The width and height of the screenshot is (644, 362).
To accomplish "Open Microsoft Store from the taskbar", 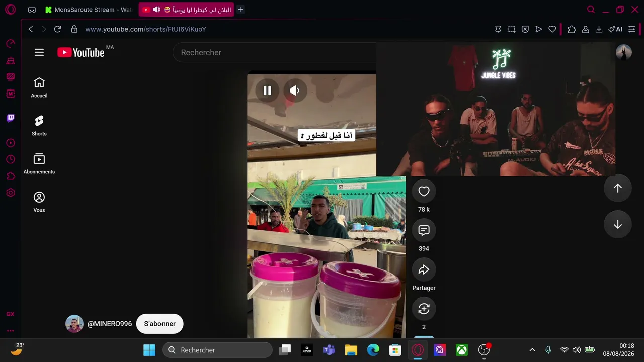I will (395, 350).
